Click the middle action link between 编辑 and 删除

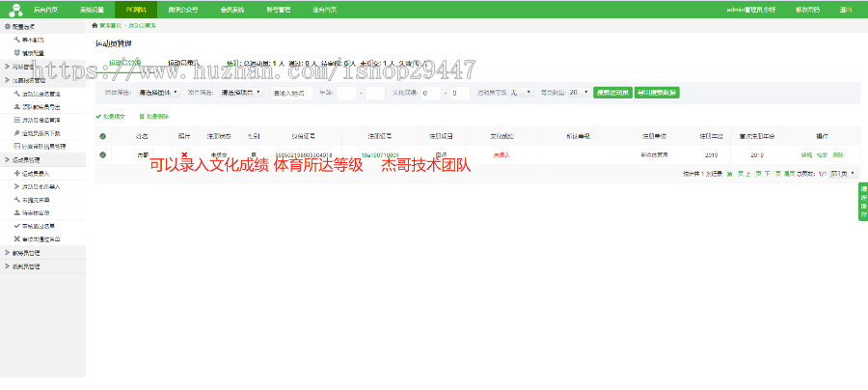tap(822, 155)
